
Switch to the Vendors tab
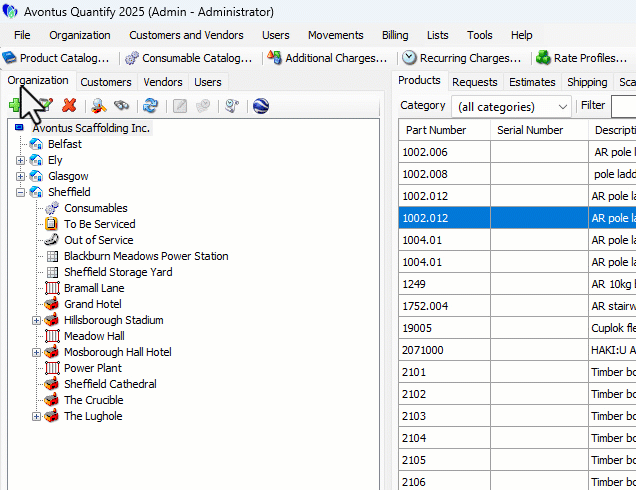pos(162,82)
